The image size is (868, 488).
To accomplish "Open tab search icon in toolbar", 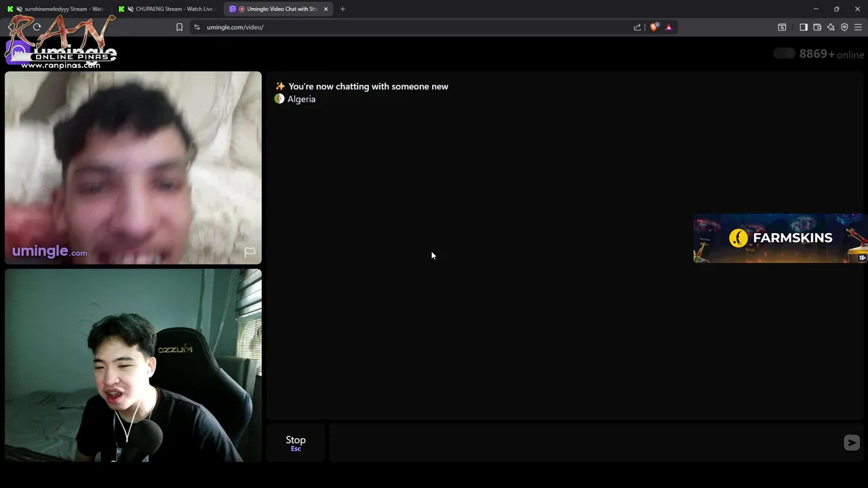I will point(782,27).
